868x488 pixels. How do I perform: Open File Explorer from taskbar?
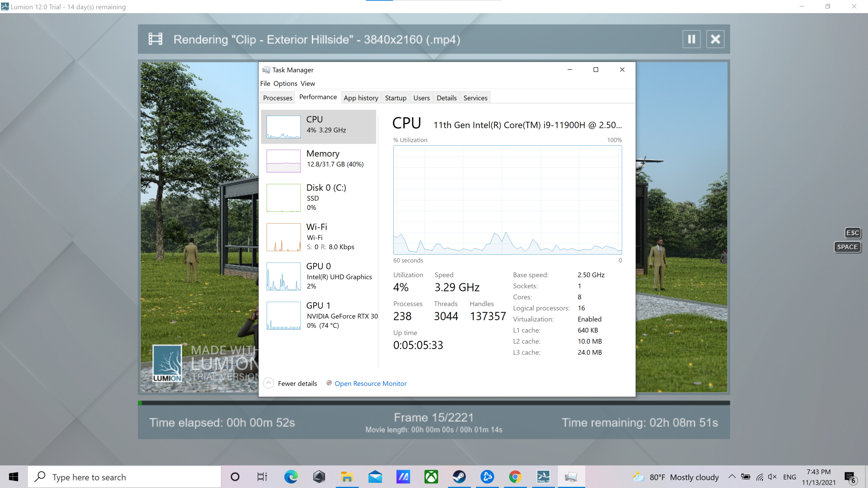pos(347,477)
